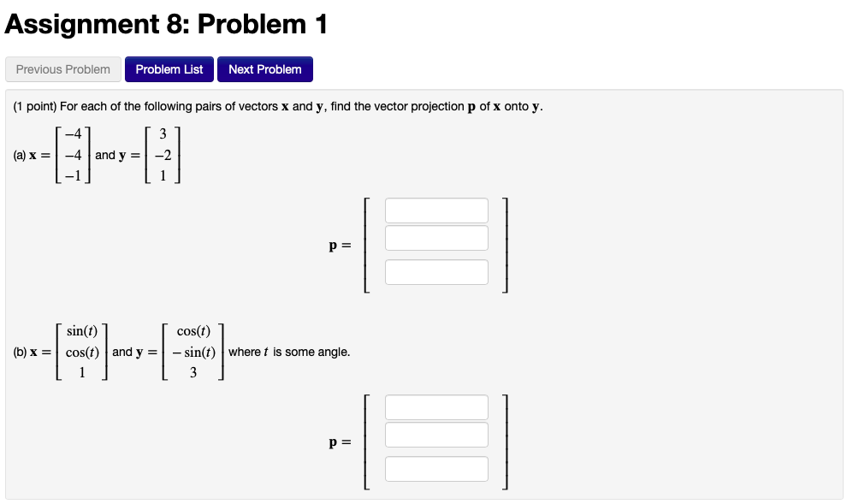Select the third answer box of part (b)
847x504 pixels.
click(436, 468)
